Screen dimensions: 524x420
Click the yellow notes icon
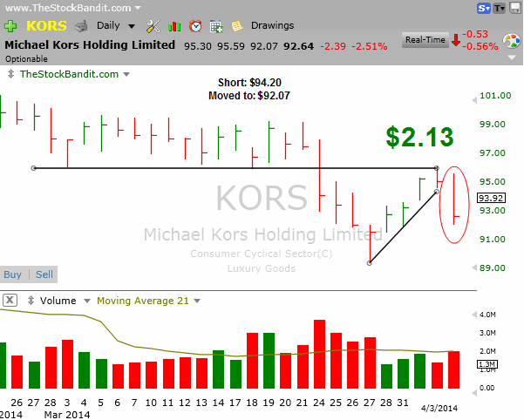[237, 26]
